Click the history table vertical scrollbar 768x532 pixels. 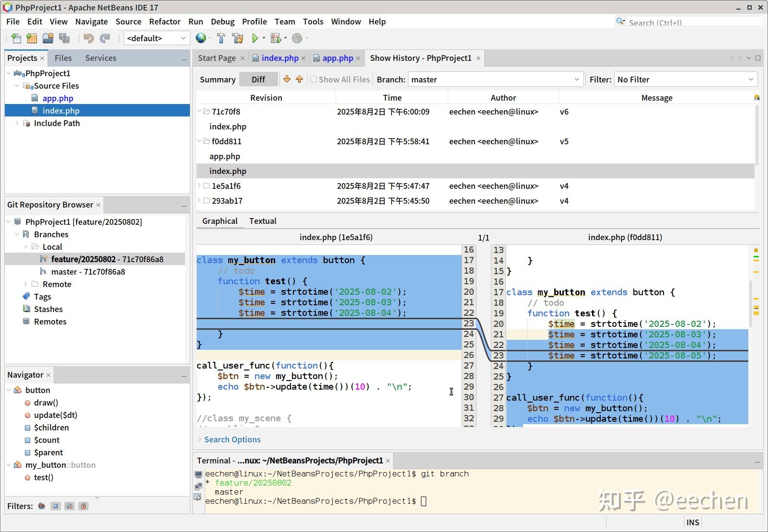pyautogui.click(x=757, y=137)
